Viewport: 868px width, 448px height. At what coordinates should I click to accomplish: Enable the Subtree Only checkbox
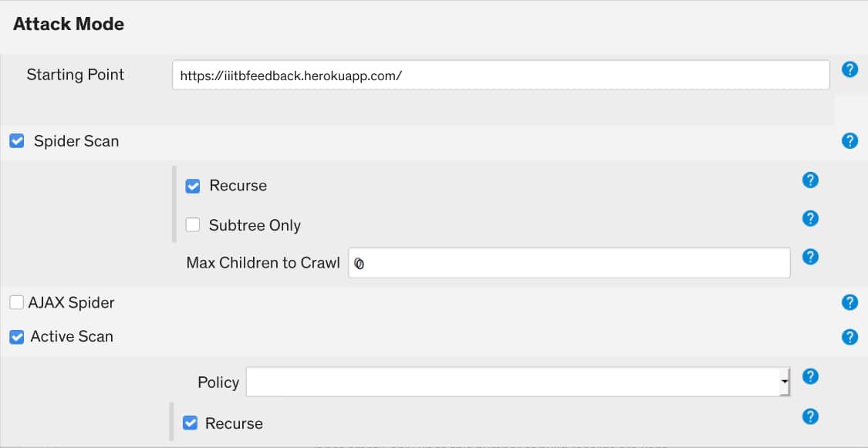[193, 225]
